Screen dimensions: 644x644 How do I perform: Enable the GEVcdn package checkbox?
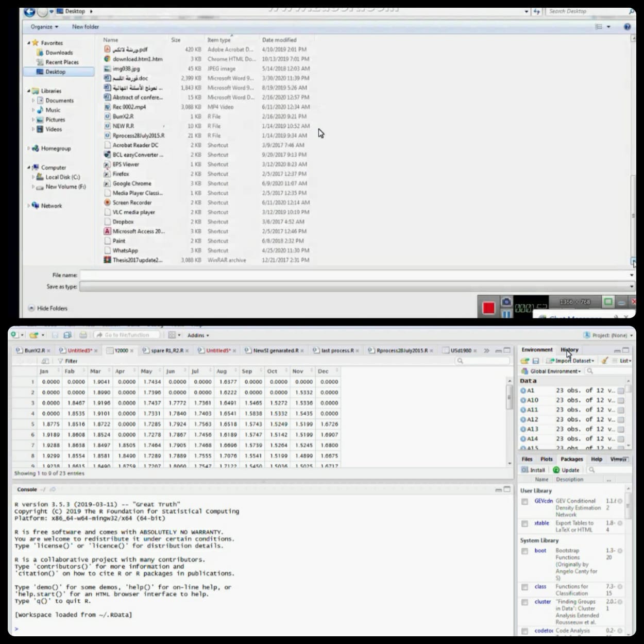point(524,501)
